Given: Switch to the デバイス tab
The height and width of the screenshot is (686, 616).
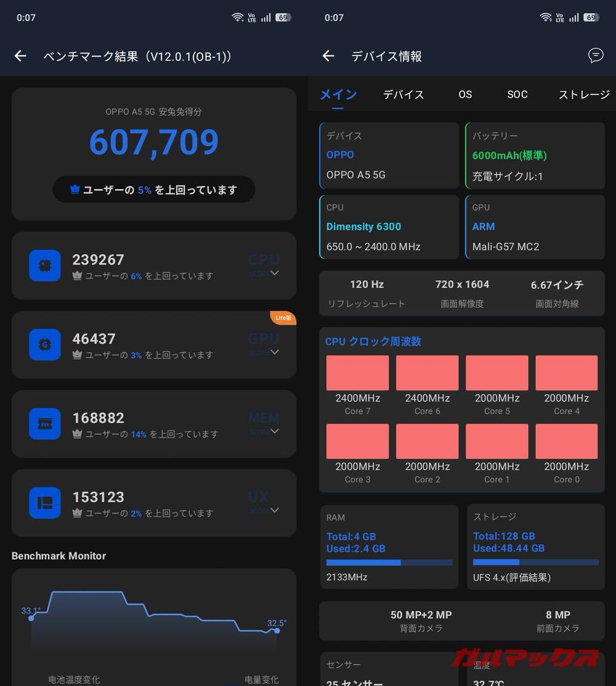Looking at the screenshot, I should coord(403,94).
